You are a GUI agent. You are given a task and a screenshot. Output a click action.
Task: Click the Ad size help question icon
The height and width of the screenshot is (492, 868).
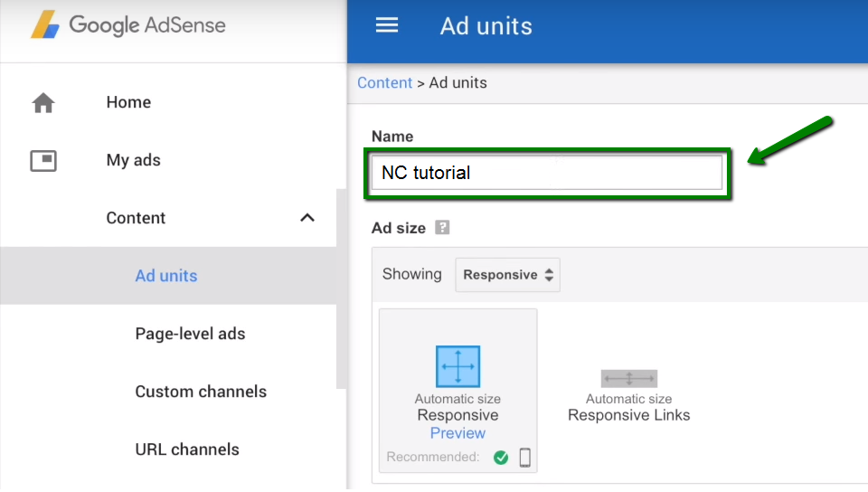pyautogui.click(x=442, y=228)
